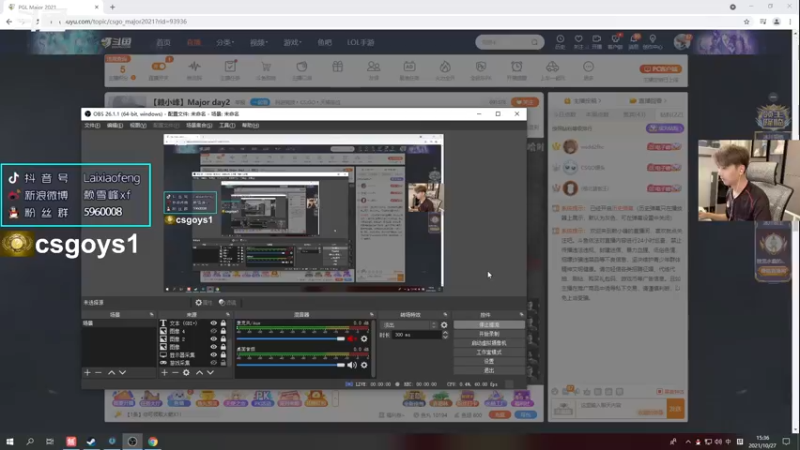
Task: Adjust the microphone volume slider
Action: (291, 339)
